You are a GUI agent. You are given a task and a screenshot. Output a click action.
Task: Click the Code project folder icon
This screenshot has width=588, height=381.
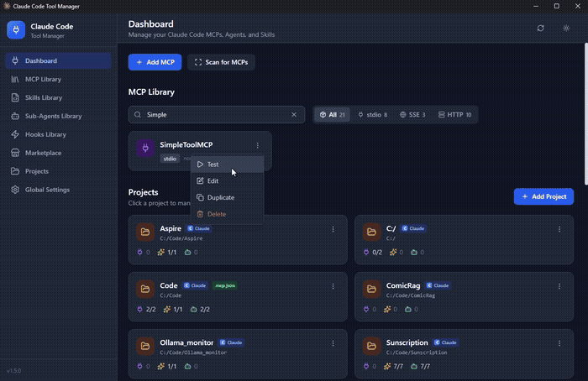145,289
